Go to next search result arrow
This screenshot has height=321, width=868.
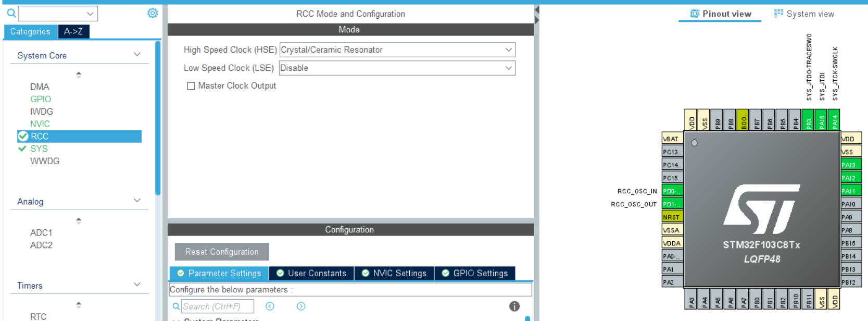coord(301,306)
